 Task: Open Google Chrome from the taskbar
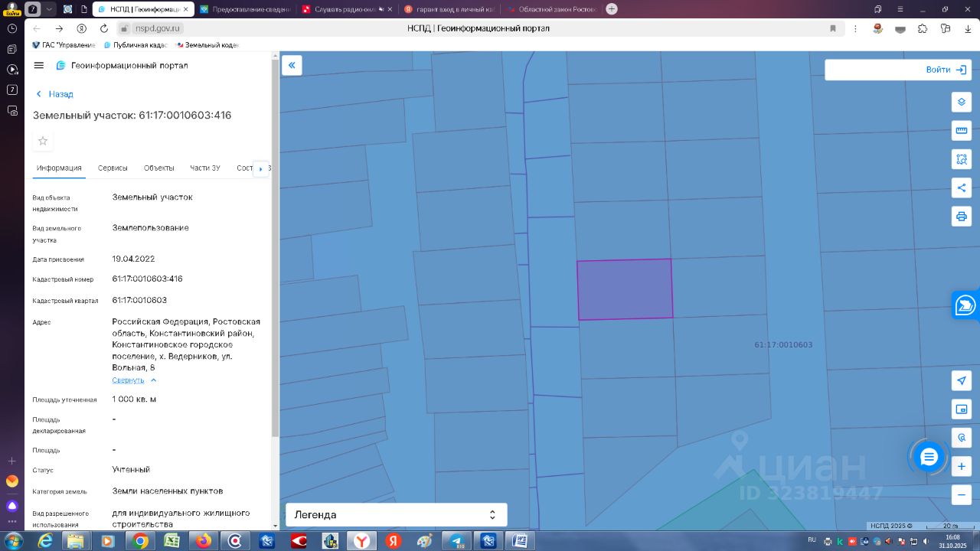(x=140, y=541)
